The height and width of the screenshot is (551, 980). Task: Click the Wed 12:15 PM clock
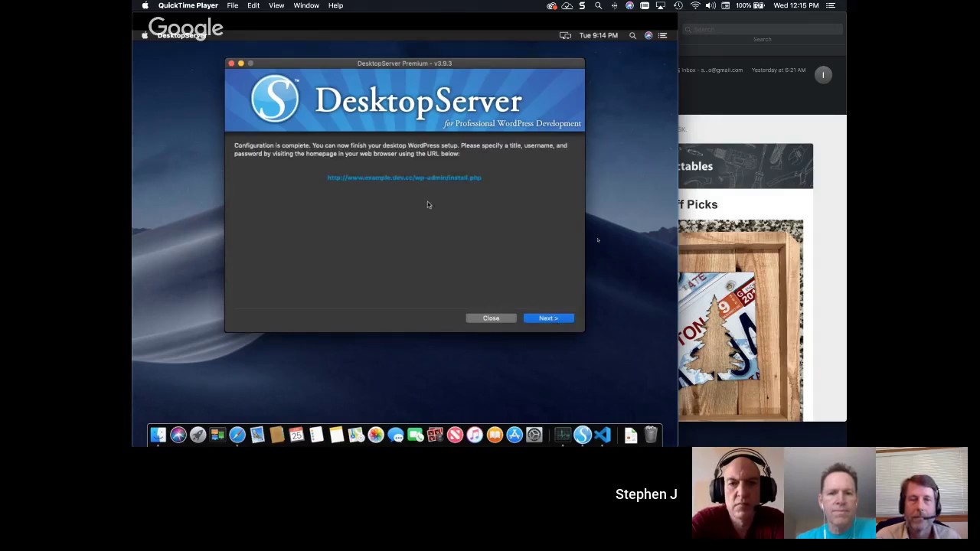pyautogui.click(x=796, y=5)
